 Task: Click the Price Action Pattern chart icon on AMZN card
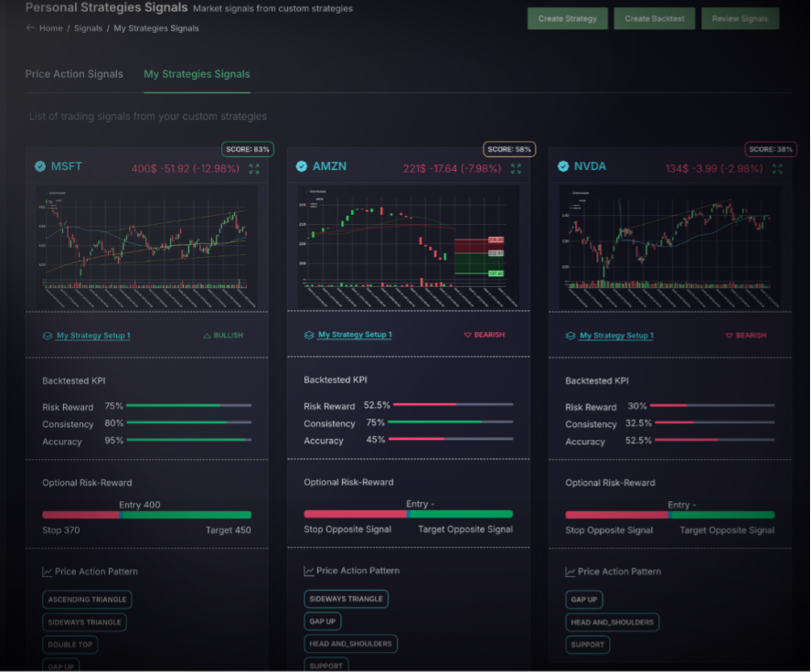[x=309, y=571]
